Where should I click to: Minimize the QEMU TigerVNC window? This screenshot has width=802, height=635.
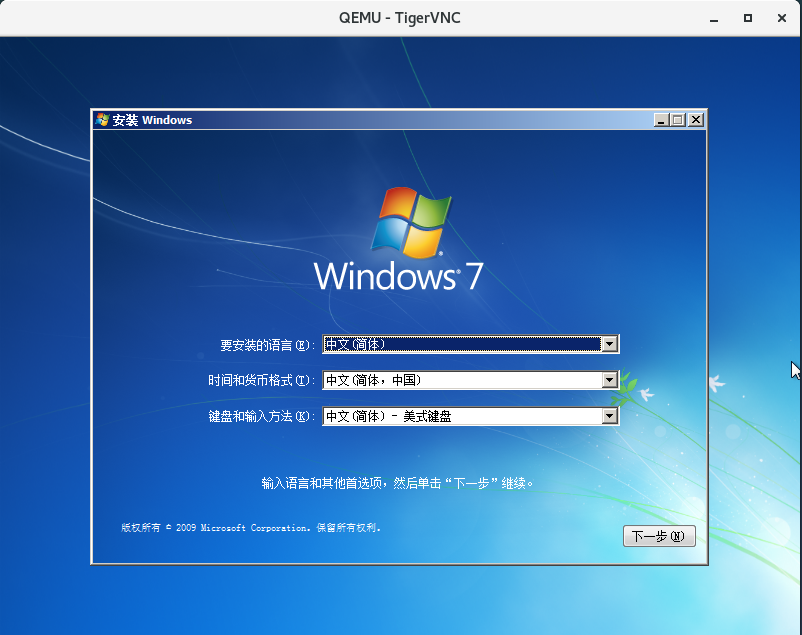[714, 18]
